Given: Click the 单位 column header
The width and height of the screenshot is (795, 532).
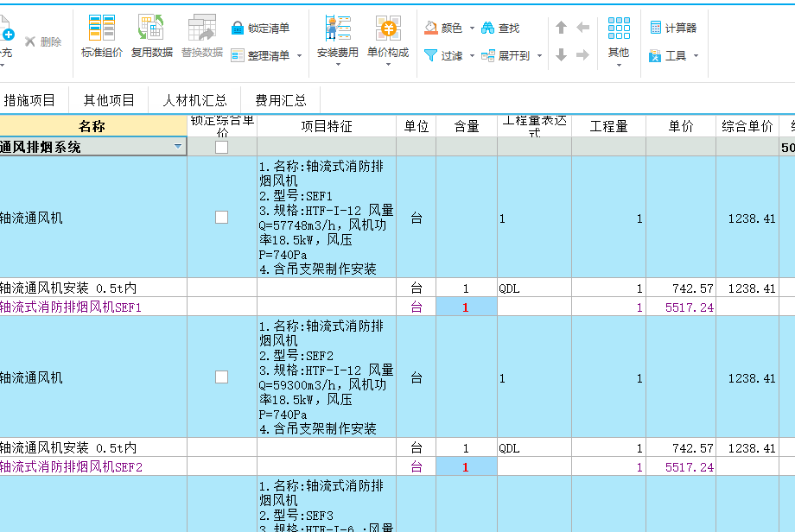Looking at the screenshot, I should [x=417, y=126].
